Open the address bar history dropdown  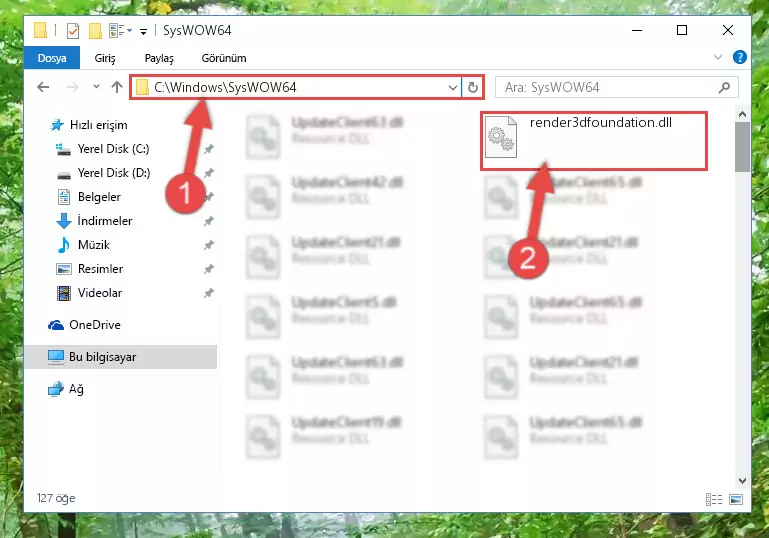point(453,88)
